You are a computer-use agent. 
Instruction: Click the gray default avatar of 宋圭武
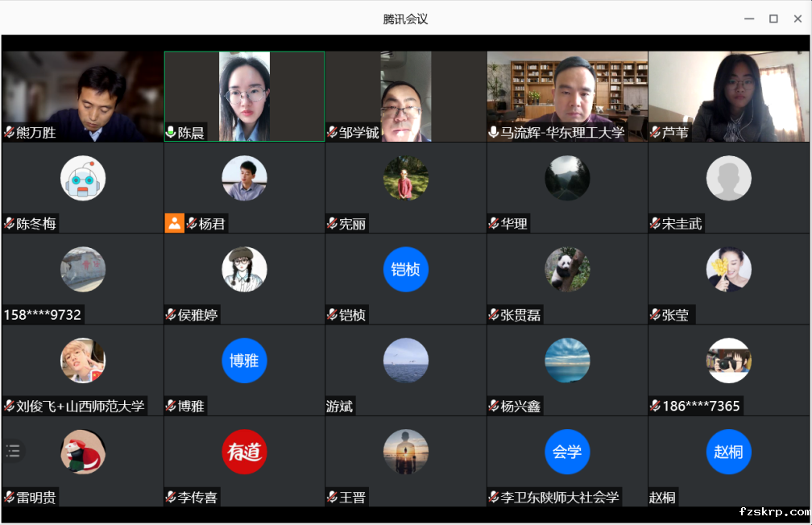(x=728, y=178)
